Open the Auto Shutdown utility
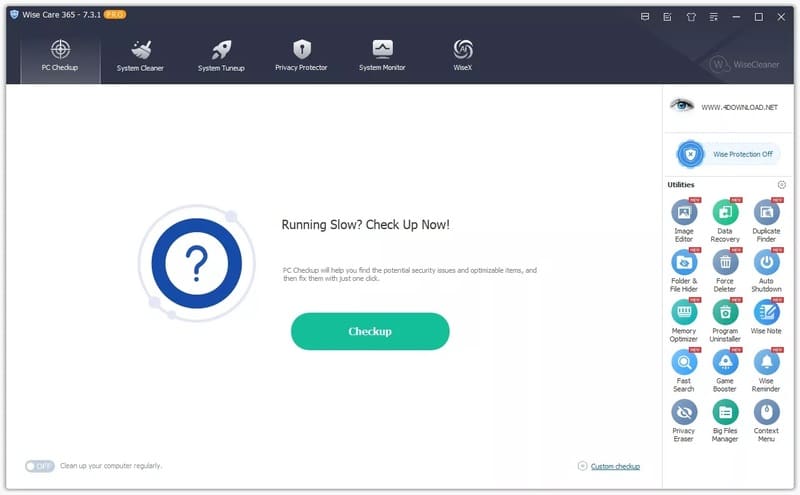The height and width of the screenshot is (495, 800). 766,270
